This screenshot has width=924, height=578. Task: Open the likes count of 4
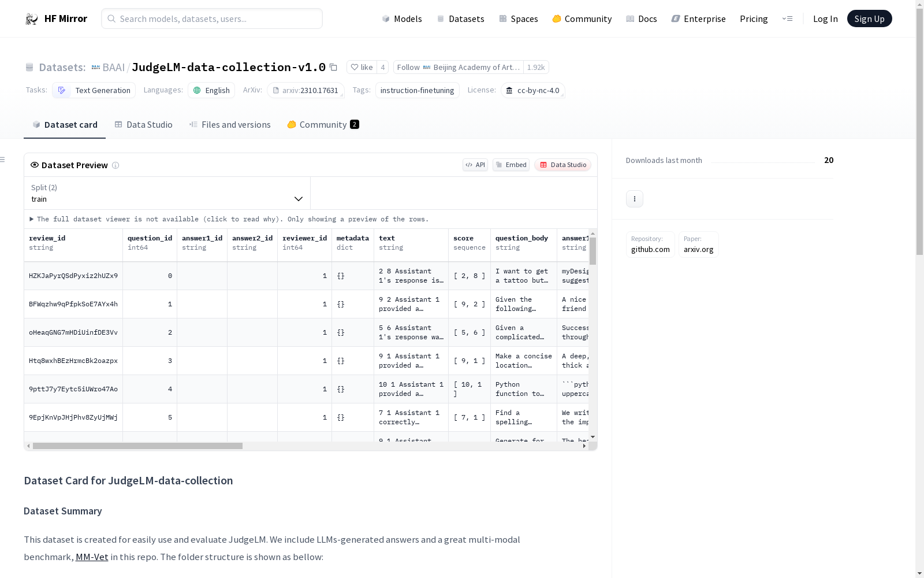[382, 67]
